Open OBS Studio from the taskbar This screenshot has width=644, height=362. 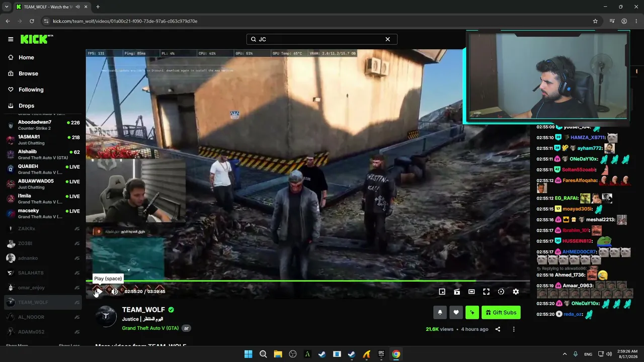pyautogui.click(x=293, y=354)
